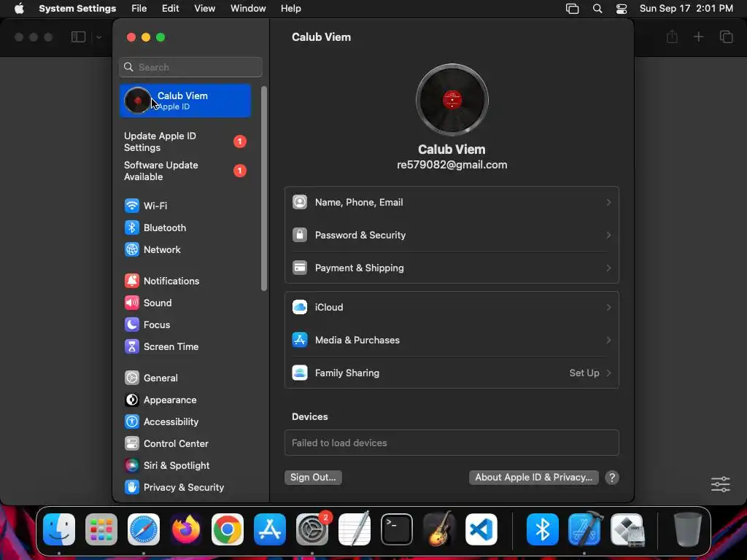Launch Terminal from the Dock
The image size is (747, 560).
coord(396,529)
